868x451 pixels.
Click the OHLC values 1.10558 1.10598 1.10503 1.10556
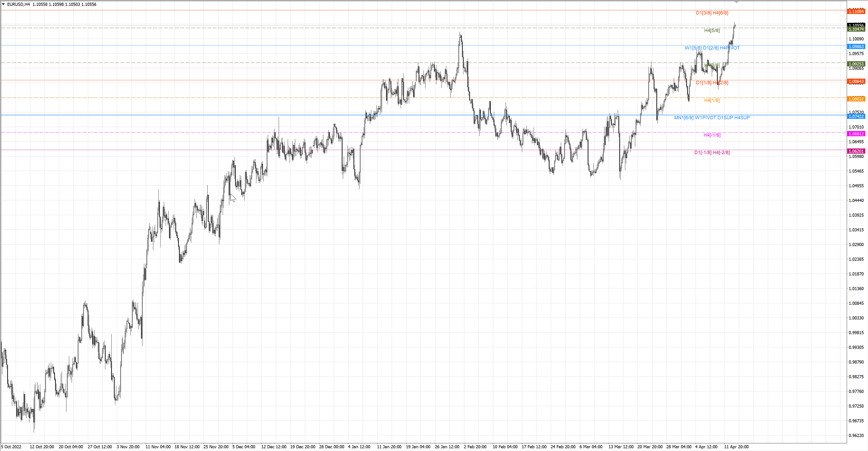[64, 4]
